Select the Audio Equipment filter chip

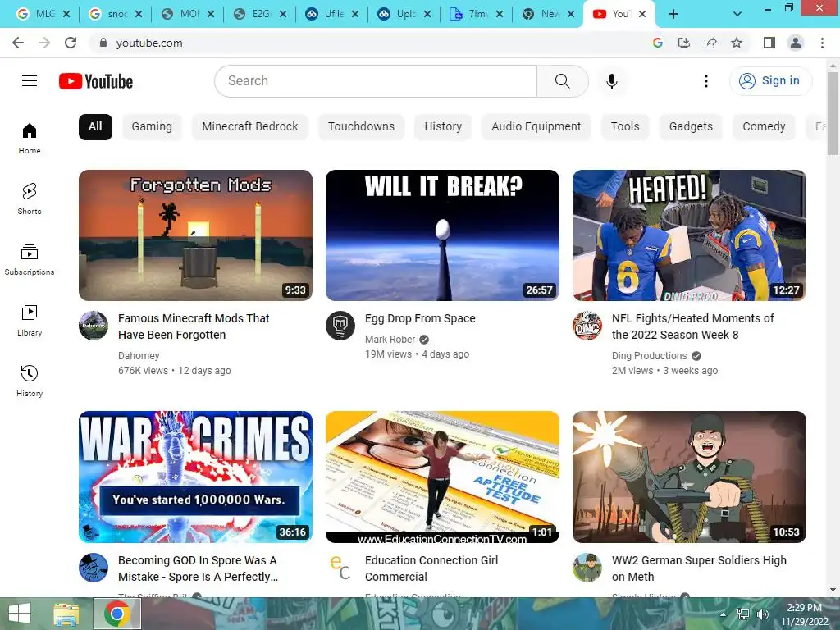point(536,126)
